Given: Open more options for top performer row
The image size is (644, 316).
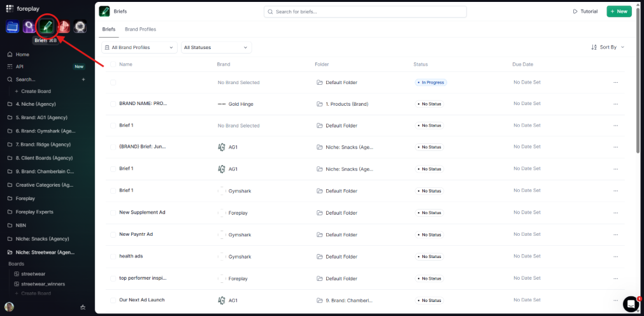Looking at the screenshot, I should (615, 278).
